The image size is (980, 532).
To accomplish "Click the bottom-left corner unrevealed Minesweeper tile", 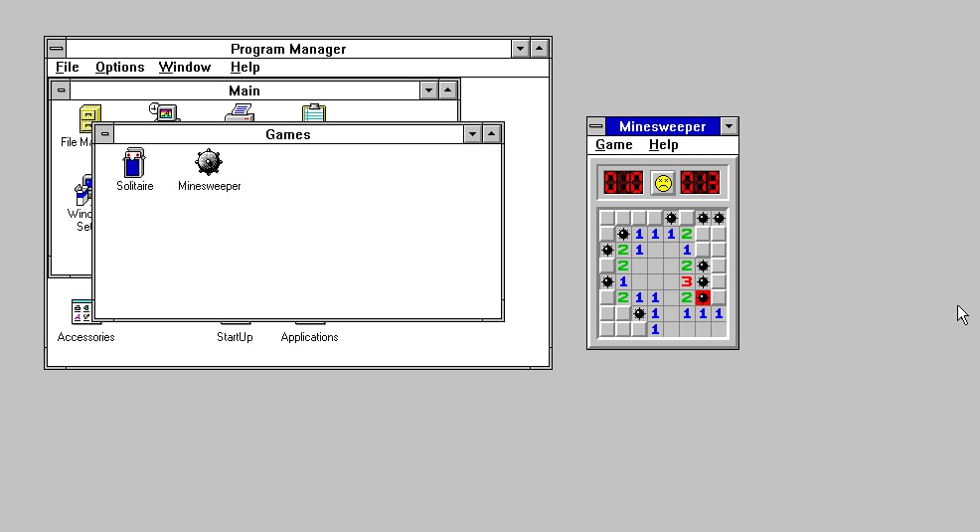I will [607, 329].
